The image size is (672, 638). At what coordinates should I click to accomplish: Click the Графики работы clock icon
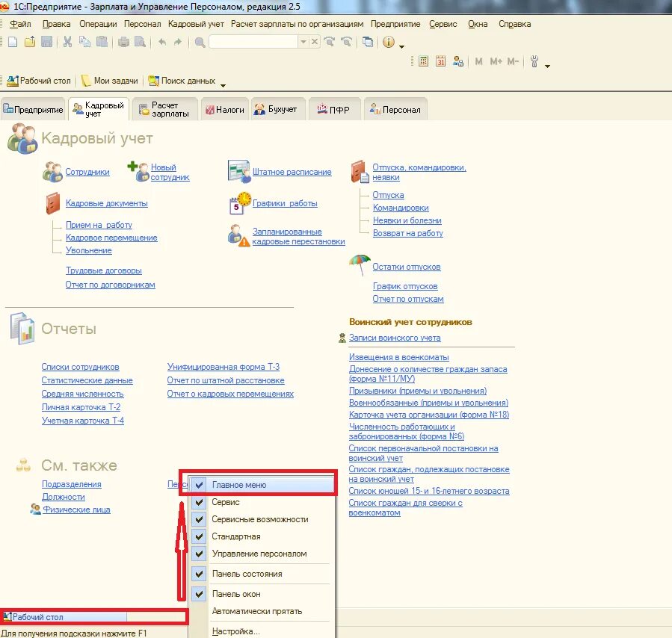(240, 203)
